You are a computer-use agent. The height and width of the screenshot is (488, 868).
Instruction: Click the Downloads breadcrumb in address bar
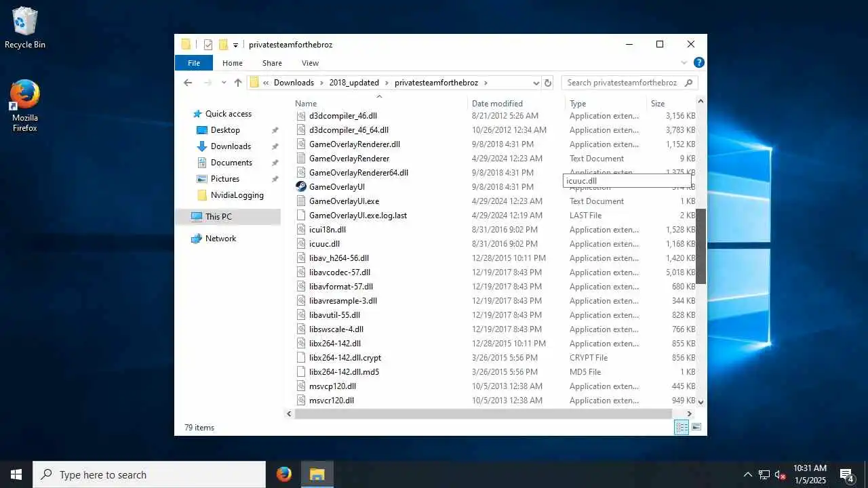coord(294,83)
